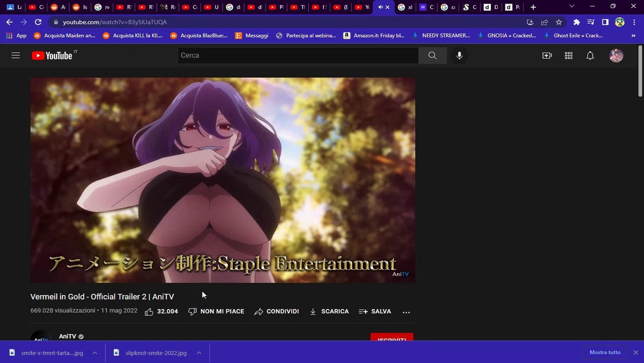The image size is (644, 363).
Task: Go back with the browser back arrow
Action: coord(9,22)
